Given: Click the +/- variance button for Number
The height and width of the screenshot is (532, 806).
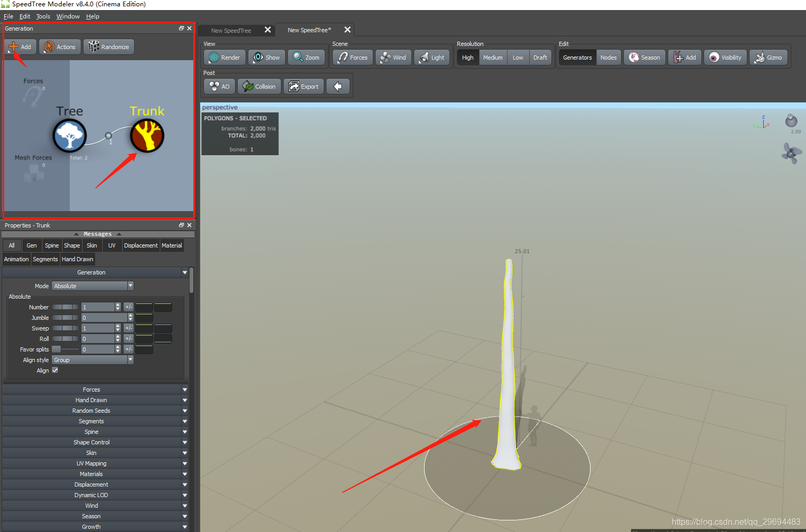Looking at the screenshot, I should point(128,307).
